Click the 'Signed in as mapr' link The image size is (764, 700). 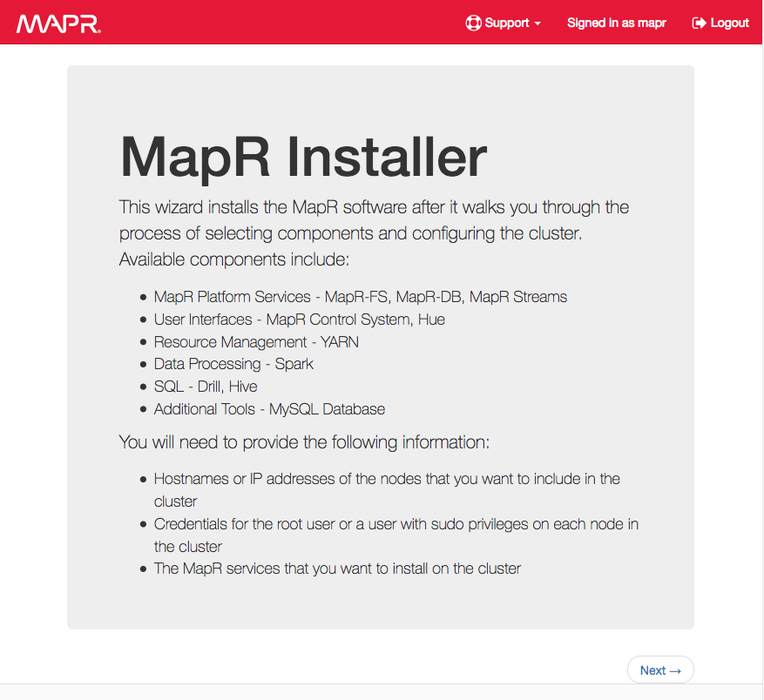point(617,23)
